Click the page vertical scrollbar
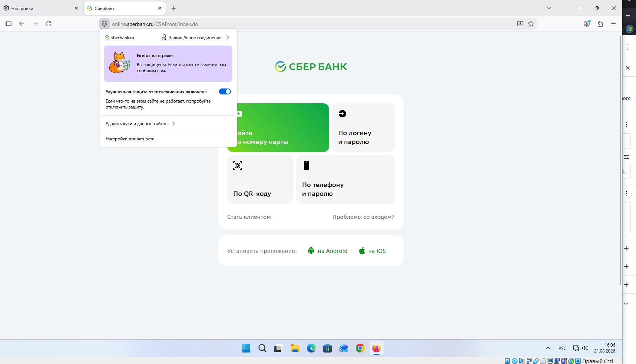636x364 pixels. pyautogui.click(x=622, y=160)
